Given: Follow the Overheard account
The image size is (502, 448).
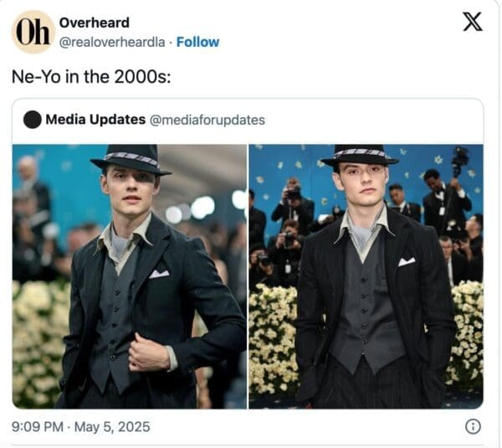Looking at the screenshot, I should pos(197,42).
